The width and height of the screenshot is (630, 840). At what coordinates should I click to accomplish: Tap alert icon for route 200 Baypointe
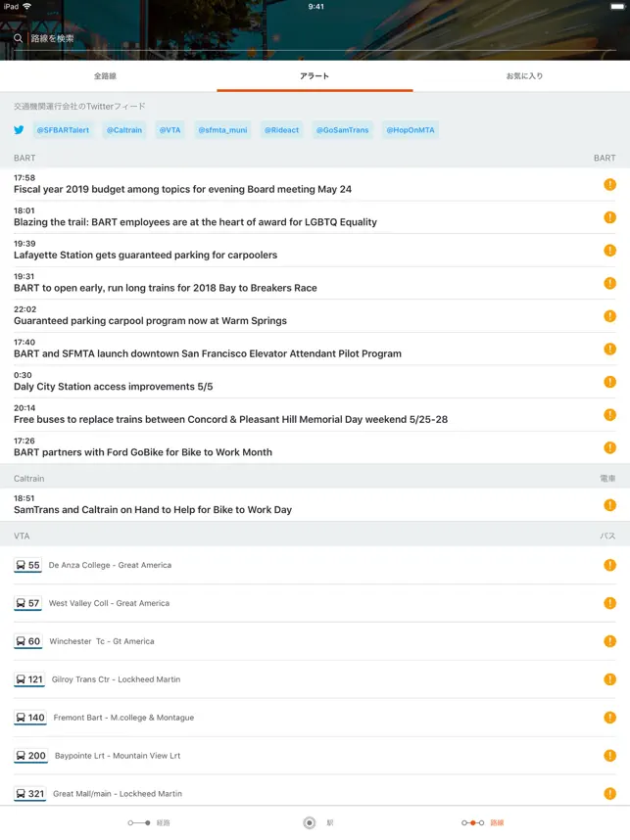(x=609, y=756)
